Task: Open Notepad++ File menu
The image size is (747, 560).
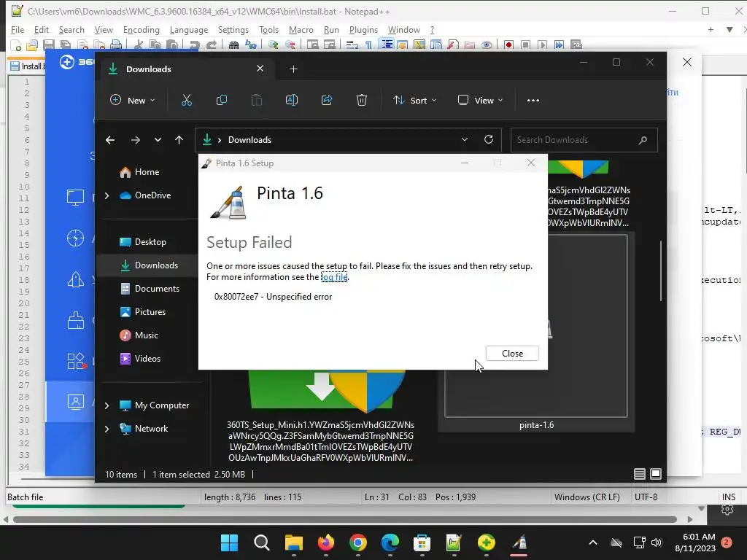Action: tap(18, 29)
